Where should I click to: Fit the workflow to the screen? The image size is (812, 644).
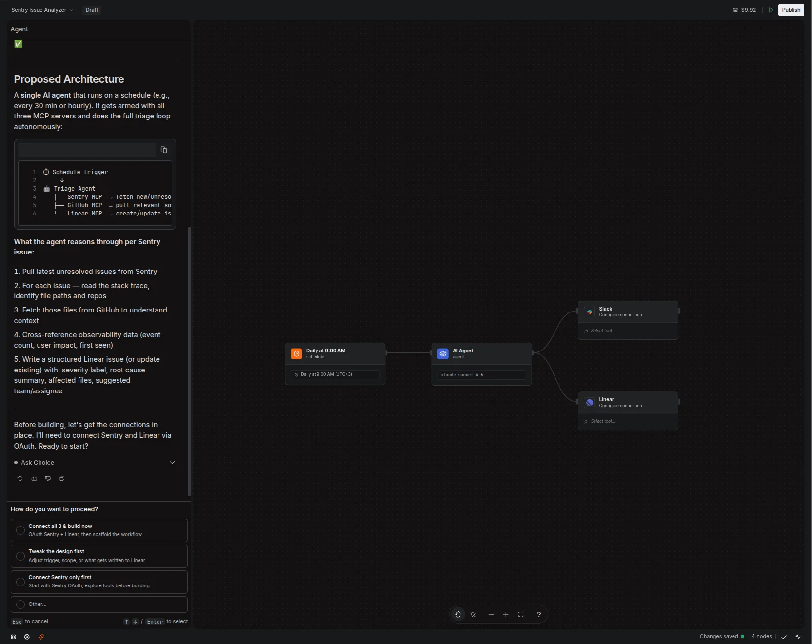click(520, 614)
